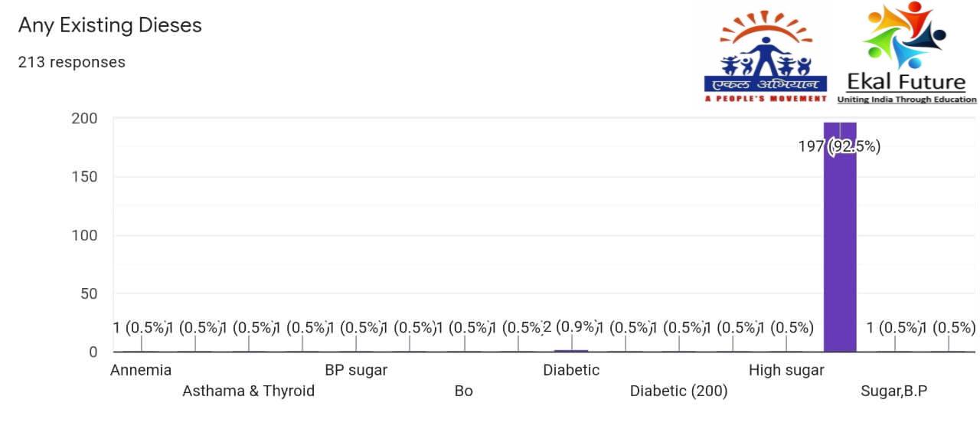This screenshot has width=980, height=429.
Task: Select the "Diabetic" label on the upper axis row
Action: [571, 371]
